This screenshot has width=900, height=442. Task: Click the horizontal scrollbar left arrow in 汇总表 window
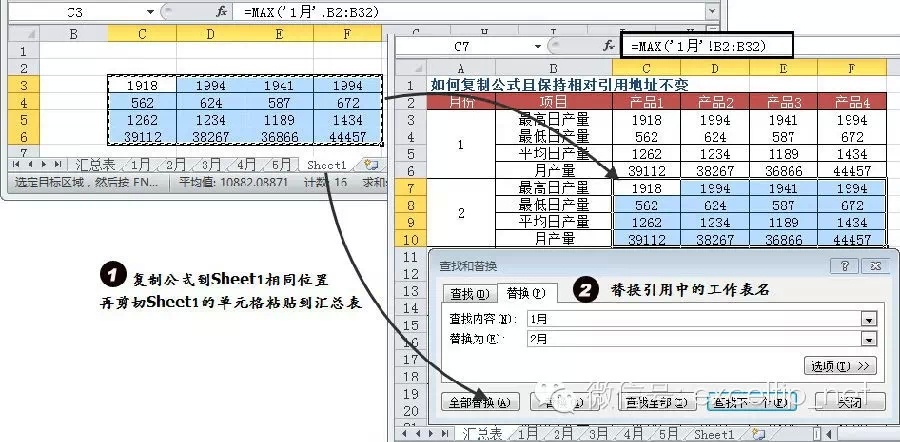point(829,433)
